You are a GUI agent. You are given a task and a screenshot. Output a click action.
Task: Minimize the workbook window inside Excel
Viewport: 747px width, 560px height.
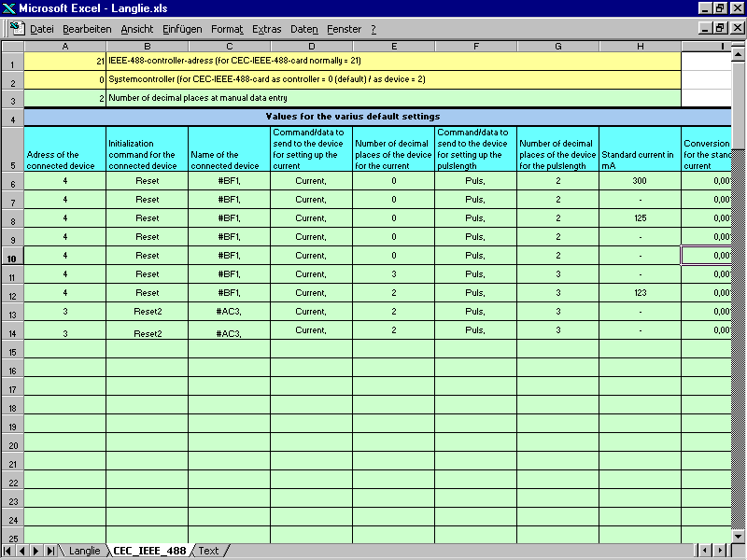point(706,28)
